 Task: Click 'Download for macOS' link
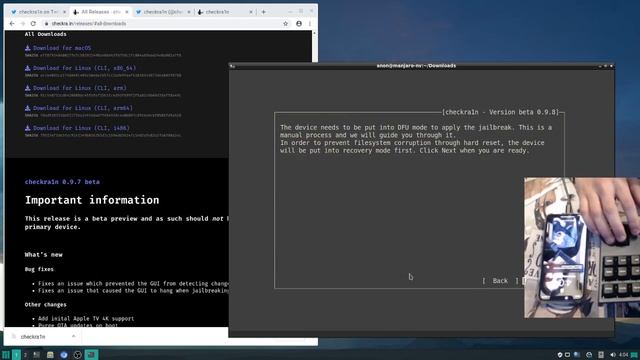click(62, 48)
